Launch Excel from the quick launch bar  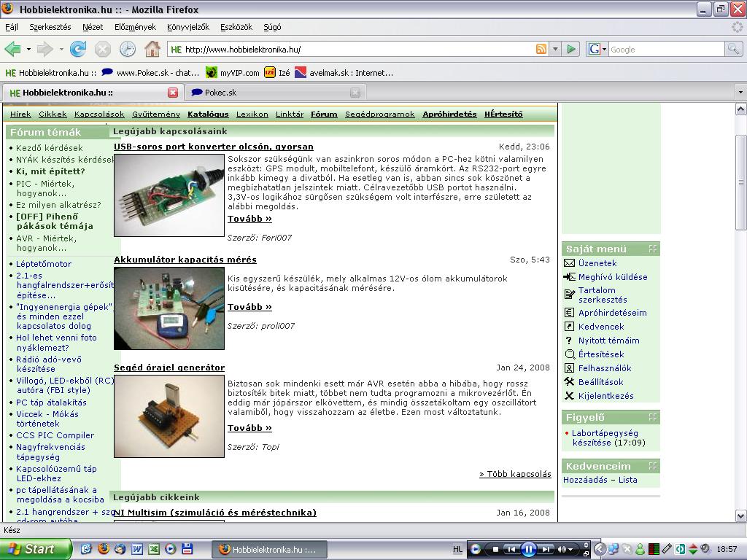coord(154,549)
